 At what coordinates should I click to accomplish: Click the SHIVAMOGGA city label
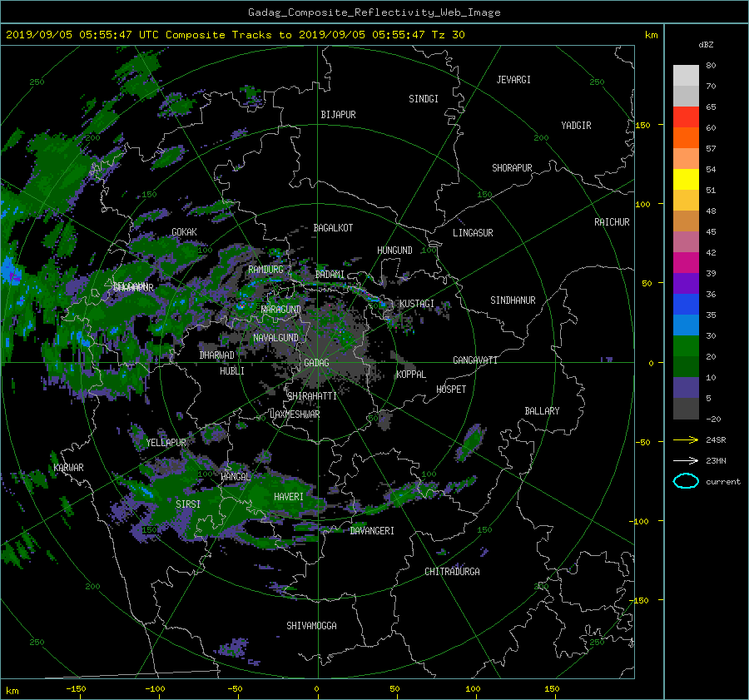pyautogui.click(x=311, y=626)
